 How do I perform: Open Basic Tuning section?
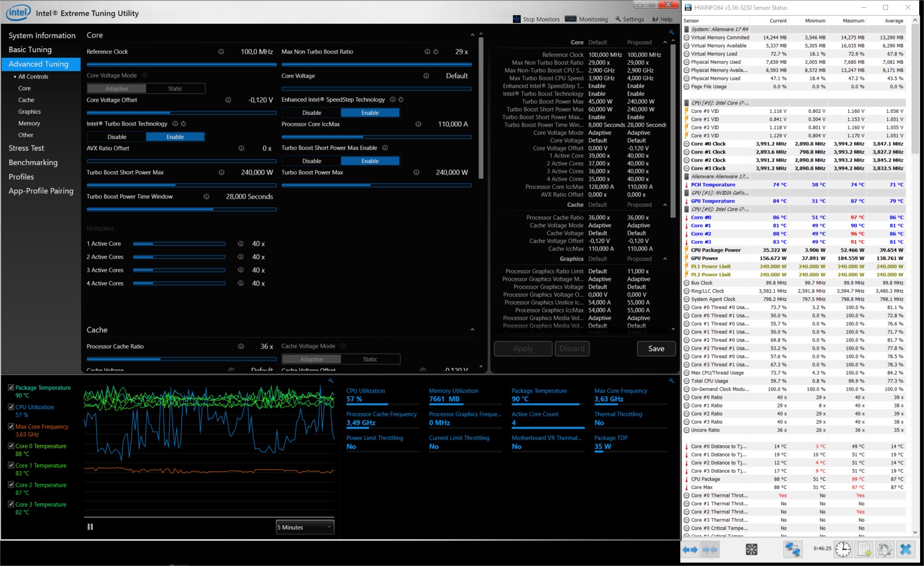[30, 50]
